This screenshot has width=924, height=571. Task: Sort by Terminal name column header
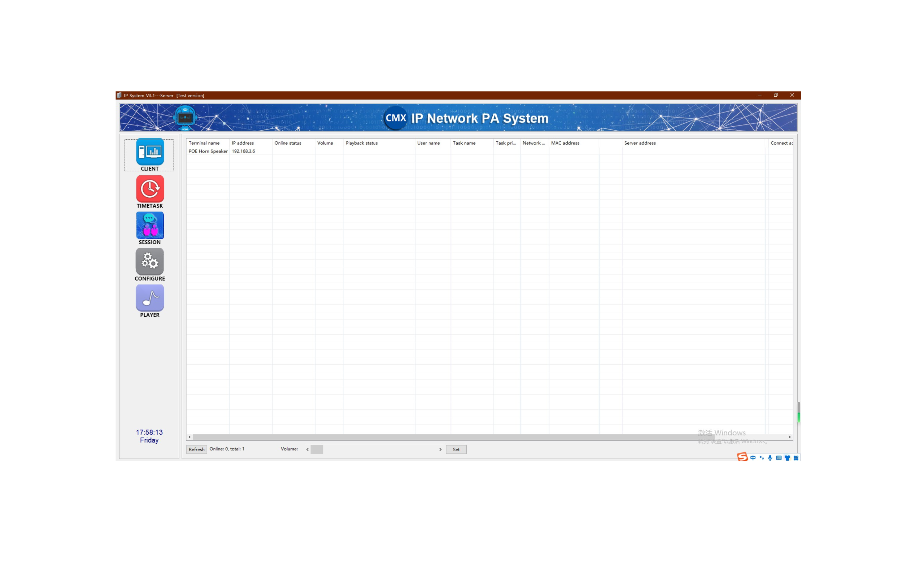point(204,143)
